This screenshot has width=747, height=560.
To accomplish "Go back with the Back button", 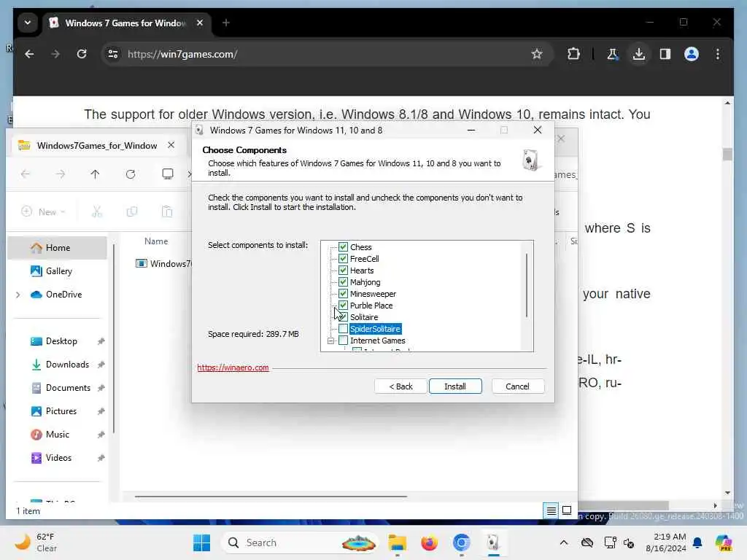I will pos(400,386).
